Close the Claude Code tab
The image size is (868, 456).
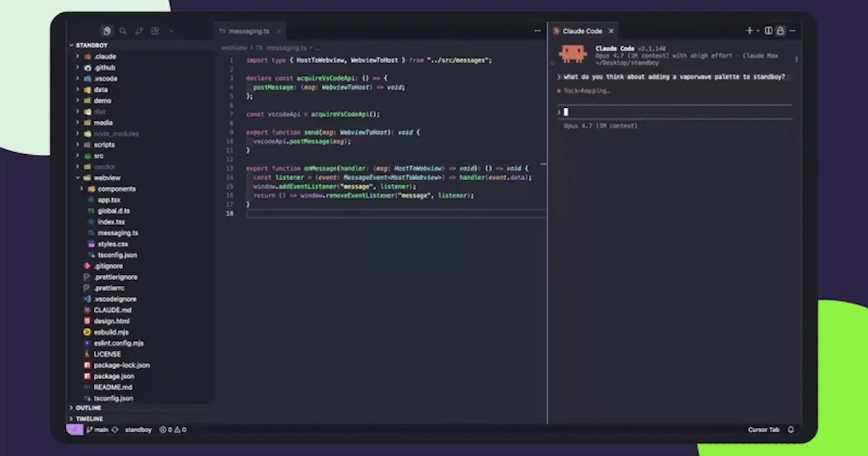(610, 31)
